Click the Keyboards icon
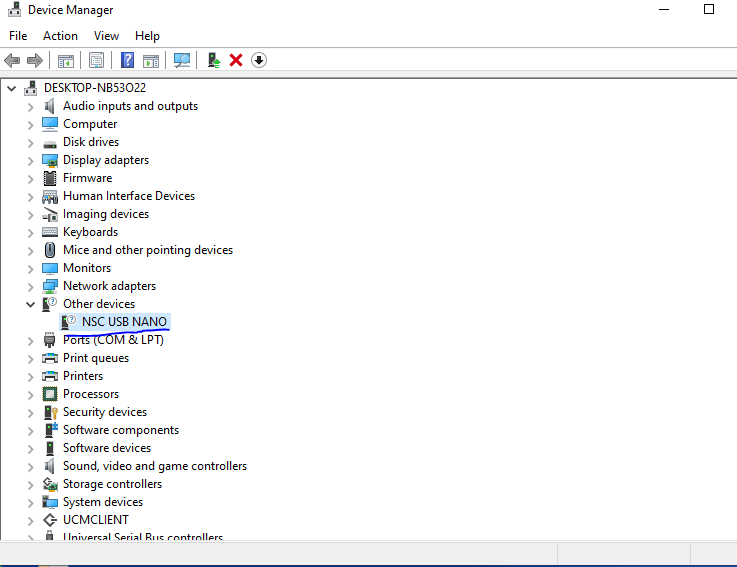The height and width of the screenshot is (567, 737). pyautogui.click(x=50, y=232)
